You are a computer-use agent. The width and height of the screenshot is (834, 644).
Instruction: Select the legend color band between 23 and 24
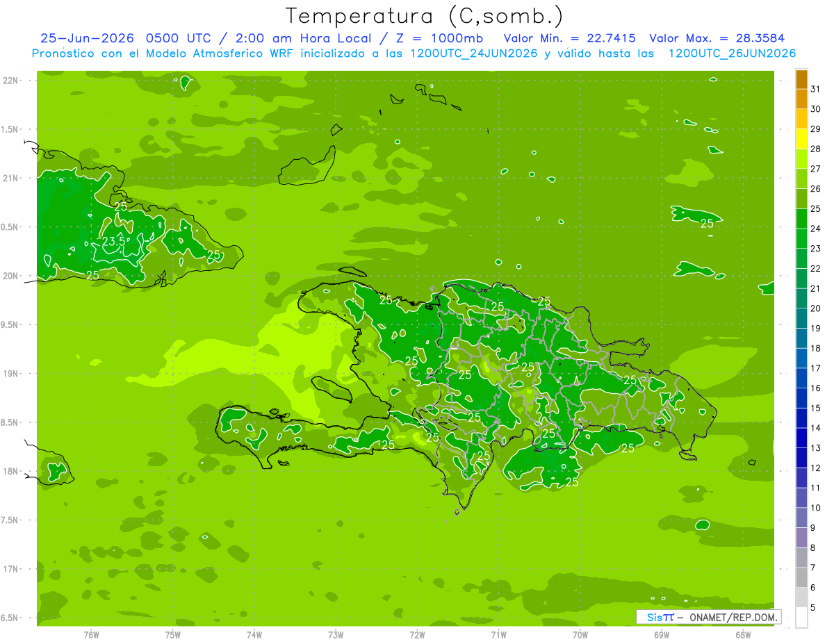(801, 238)
